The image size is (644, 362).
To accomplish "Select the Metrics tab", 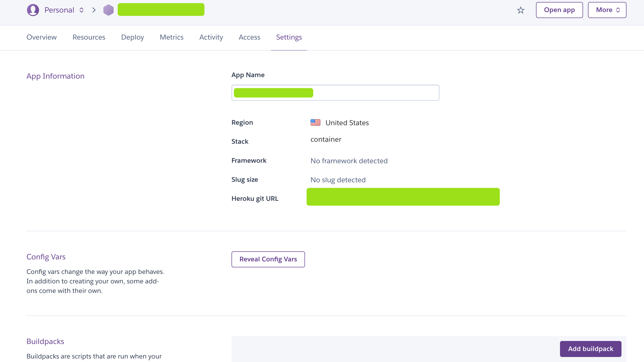I will point(171,37).
